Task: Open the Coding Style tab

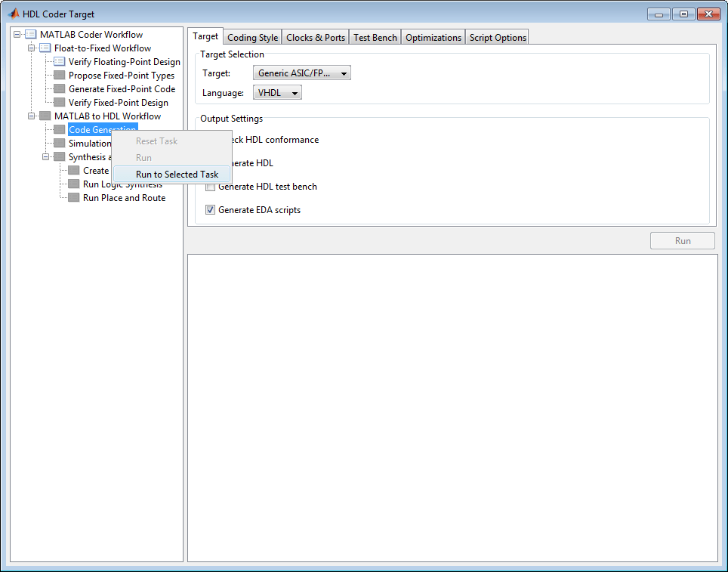Action: (252, 38)
